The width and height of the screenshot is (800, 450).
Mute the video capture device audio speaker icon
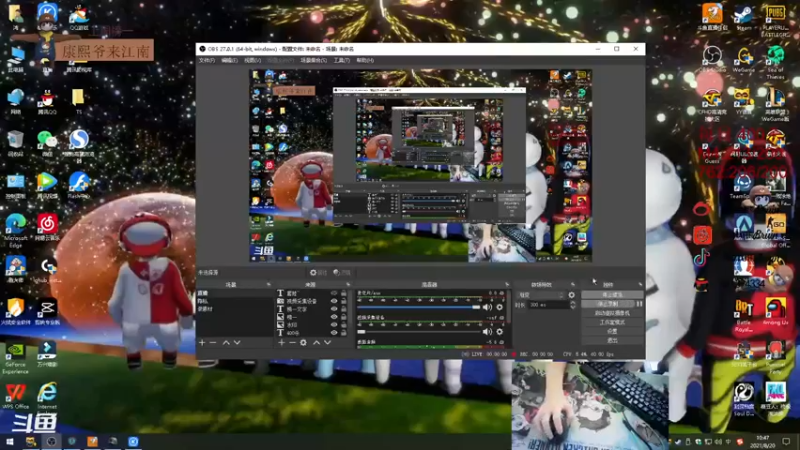click(487, 332)
